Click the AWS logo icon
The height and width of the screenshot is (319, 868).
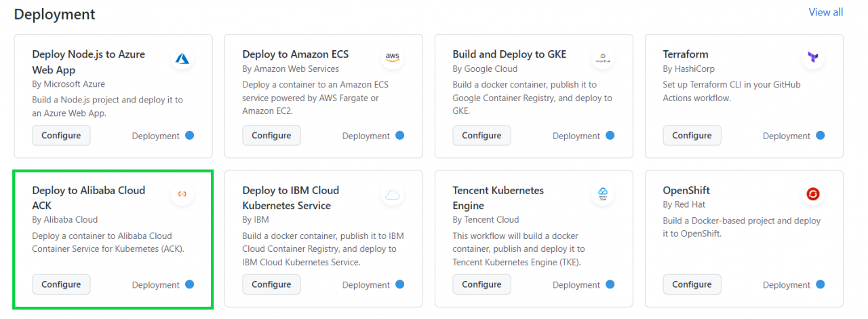click(392, 58)
